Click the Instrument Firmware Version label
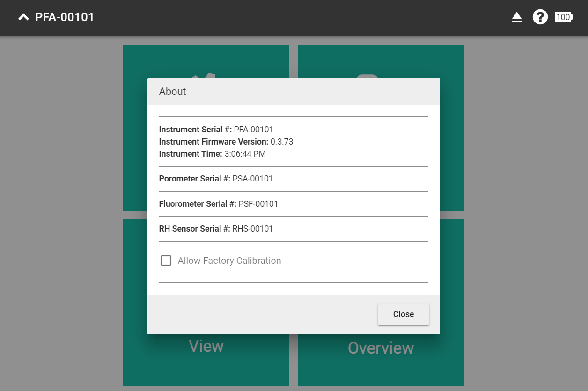 click(x=213, y=142)
